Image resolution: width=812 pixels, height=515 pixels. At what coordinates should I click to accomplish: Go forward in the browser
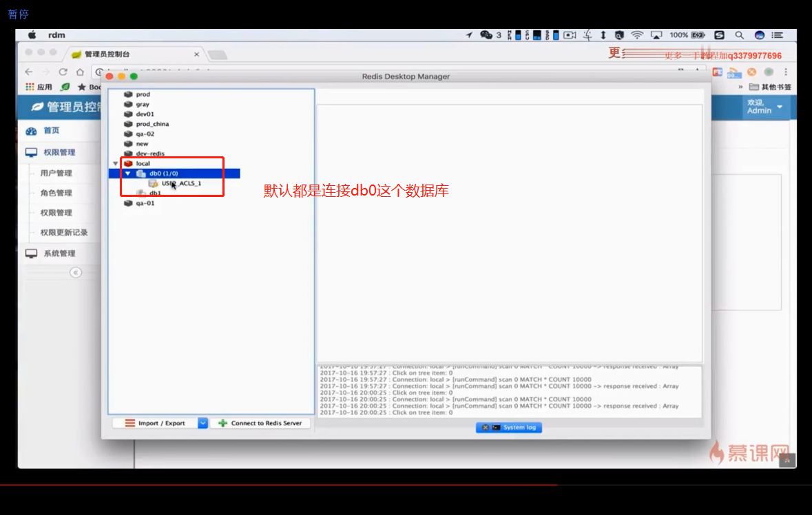[x=45, y=72]
